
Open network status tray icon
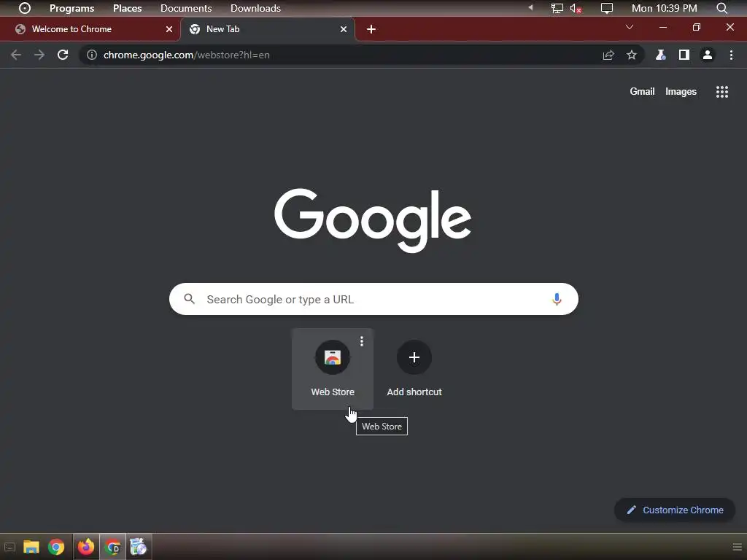pyautogui.click(x=557, y=8)
